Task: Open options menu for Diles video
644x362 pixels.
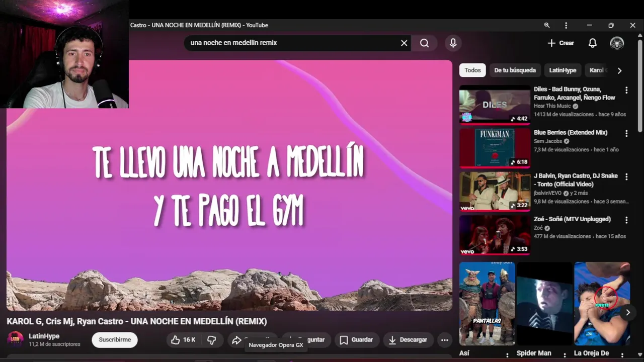Action: click(626, 90)
